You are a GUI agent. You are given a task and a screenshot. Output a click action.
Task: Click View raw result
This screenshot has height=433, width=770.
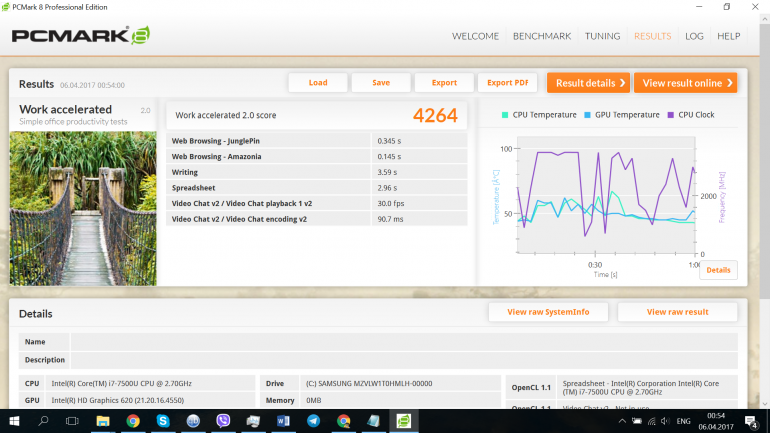(677, 312)
